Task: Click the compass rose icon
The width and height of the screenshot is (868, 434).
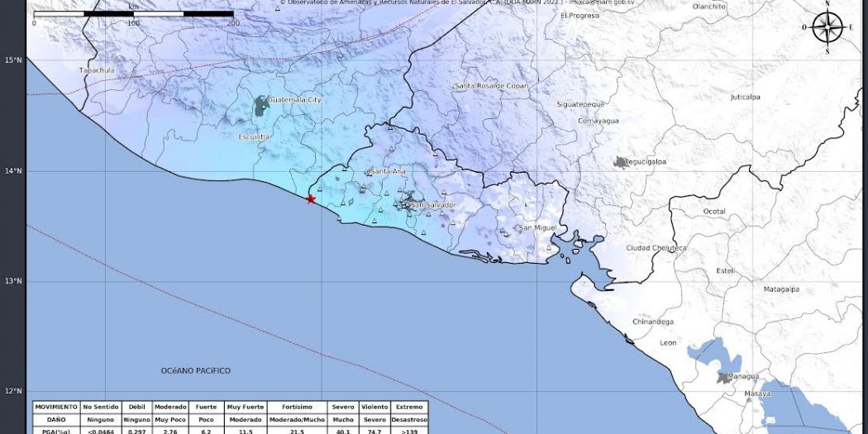Action: coord(827,27)
